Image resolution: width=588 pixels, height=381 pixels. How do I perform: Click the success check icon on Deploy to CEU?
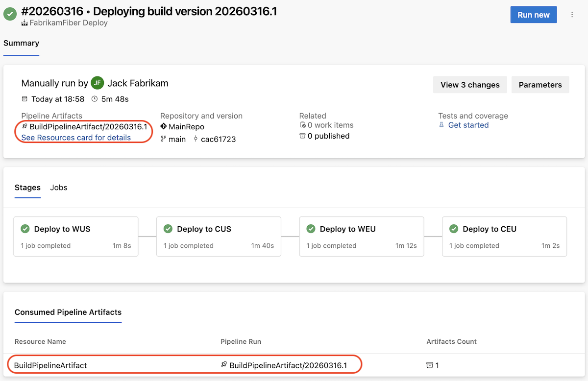point(454,229)
